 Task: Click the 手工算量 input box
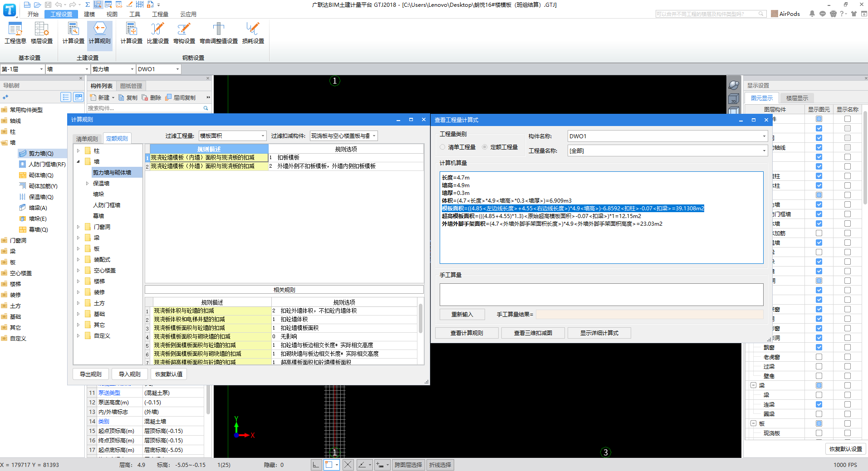pyautogui.click(x=602, y=294)
